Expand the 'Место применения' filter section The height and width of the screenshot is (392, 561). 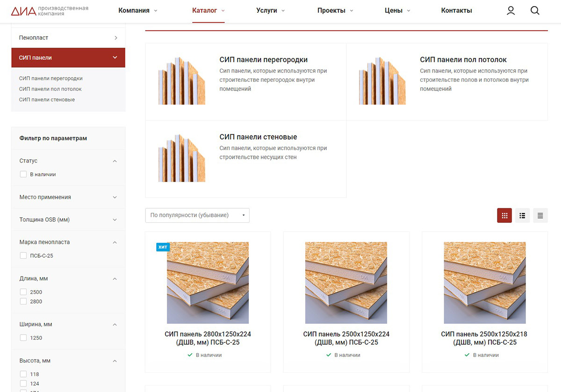pyautogui.click(x=68, y=197)
